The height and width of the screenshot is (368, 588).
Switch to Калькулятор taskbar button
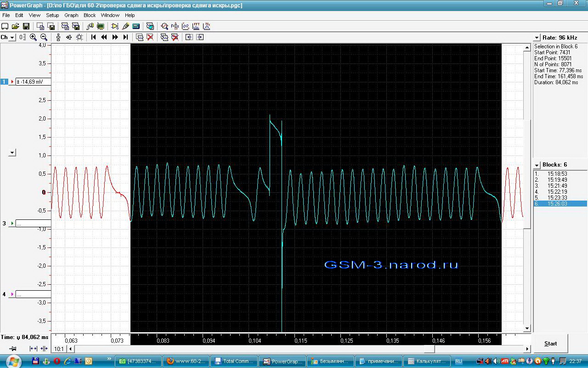pos(427,361)
